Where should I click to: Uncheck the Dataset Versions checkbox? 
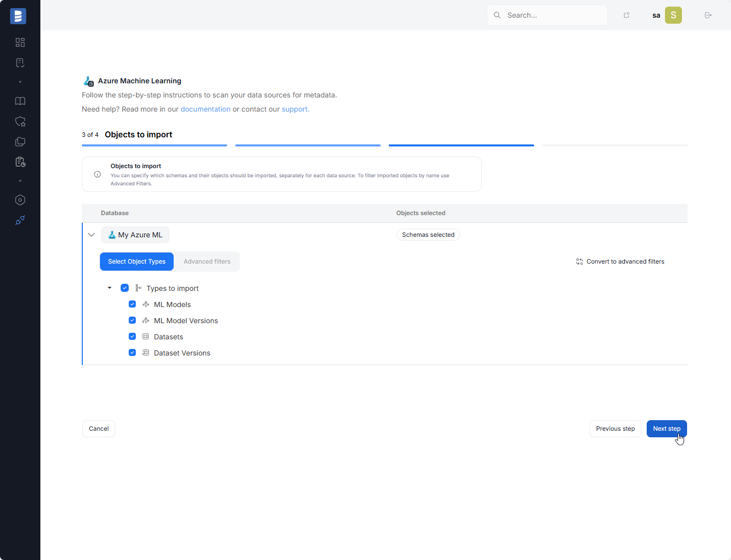pyautogui.click(x=132, y=352)
